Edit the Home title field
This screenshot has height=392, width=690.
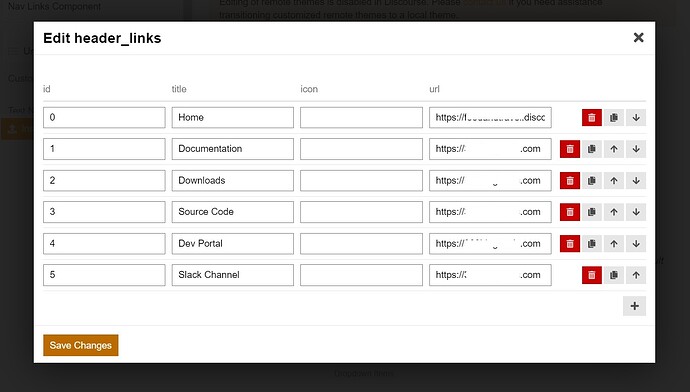pos(233,117)
